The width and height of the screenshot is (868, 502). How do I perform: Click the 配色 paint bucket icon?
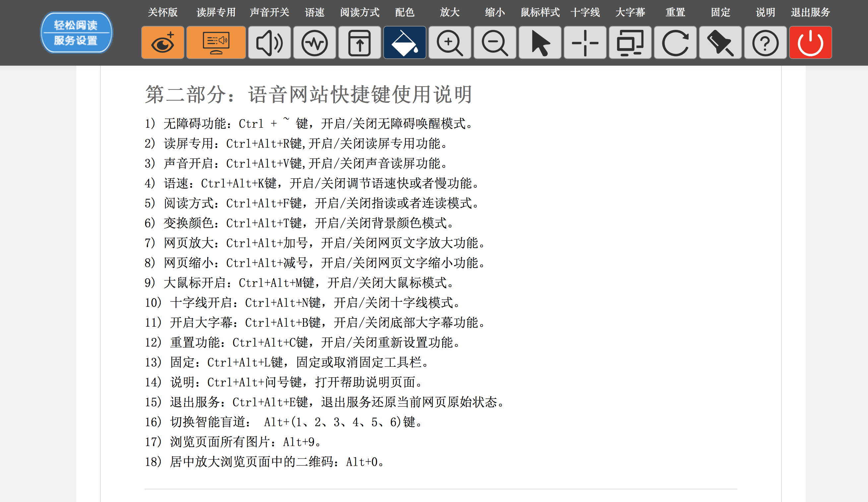click(x=405, y=43)
